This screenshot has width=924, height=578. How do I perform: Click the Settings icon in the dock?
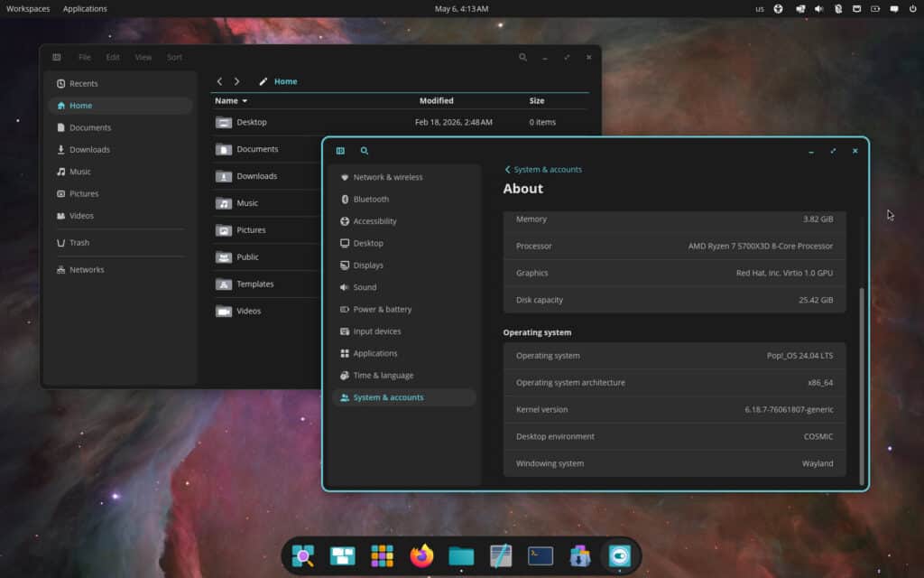(619, 555)
